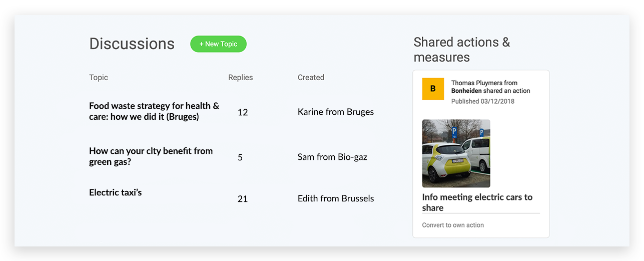This screenshot has height=261, width=644.
Task: Open the green gas discussion topic
Action: (151, 156)
